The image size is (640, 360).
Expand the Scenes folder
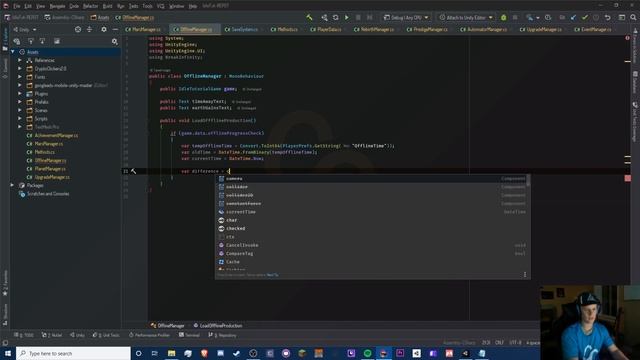pyautogui.click(x=20, y=110)
